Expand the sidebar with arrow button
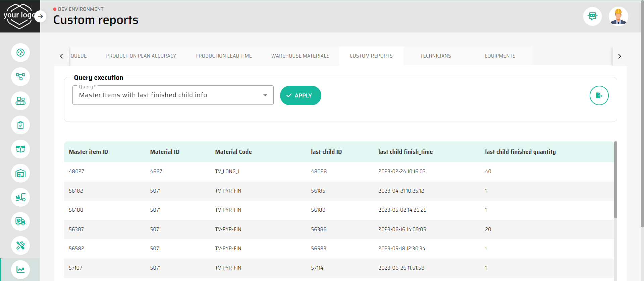 pos(40,16)
